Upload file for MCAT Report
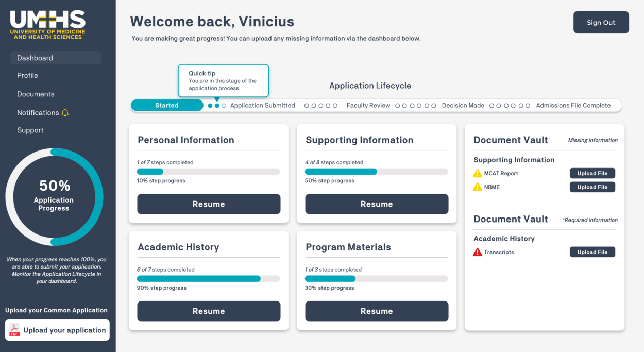The image size is (644, 352). coord(592,173)
